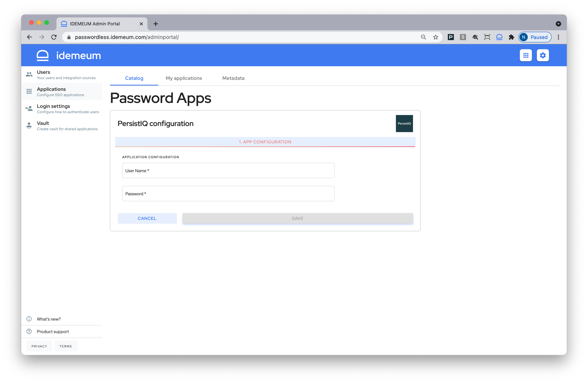The width and height of the screenshot is (588, 383).
Task: Click the PersistIQ configuration title
Action: pos(156,123)
